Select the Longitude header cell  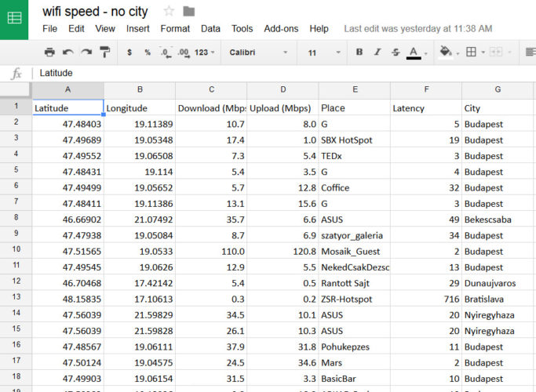pos(140,107)
